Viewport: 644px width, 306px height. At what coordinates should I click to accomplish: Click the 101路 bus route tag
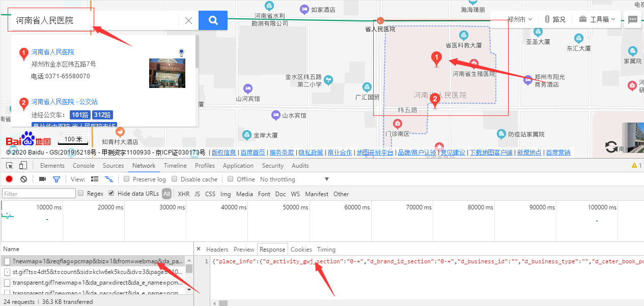point(80,115)
